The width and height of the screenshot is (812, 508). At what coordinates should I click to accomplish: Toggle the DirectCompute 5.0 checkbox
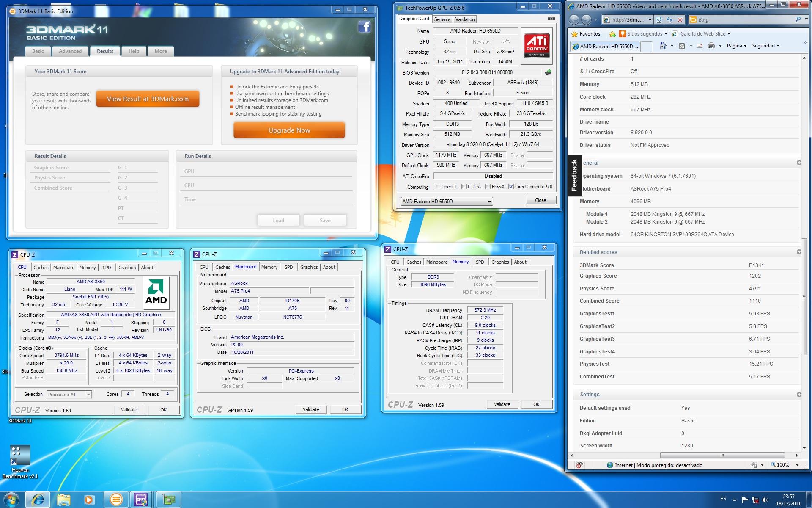511,187
